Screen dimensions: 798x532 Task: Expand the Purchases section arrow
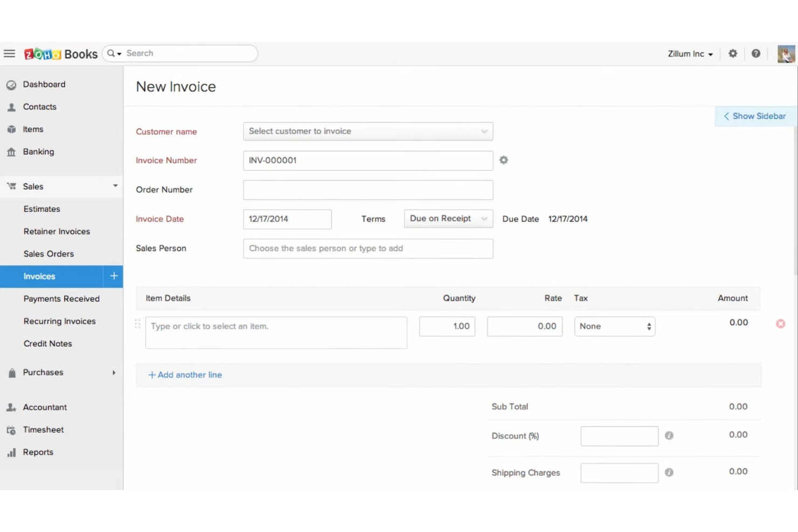tap(114, 372)
